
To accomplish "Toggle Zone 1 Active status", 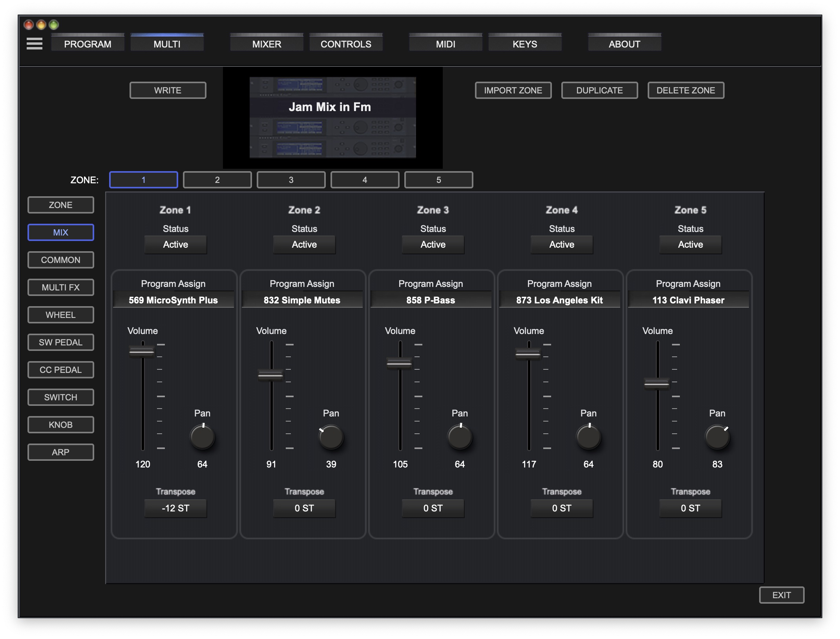I will pos(175,245).
